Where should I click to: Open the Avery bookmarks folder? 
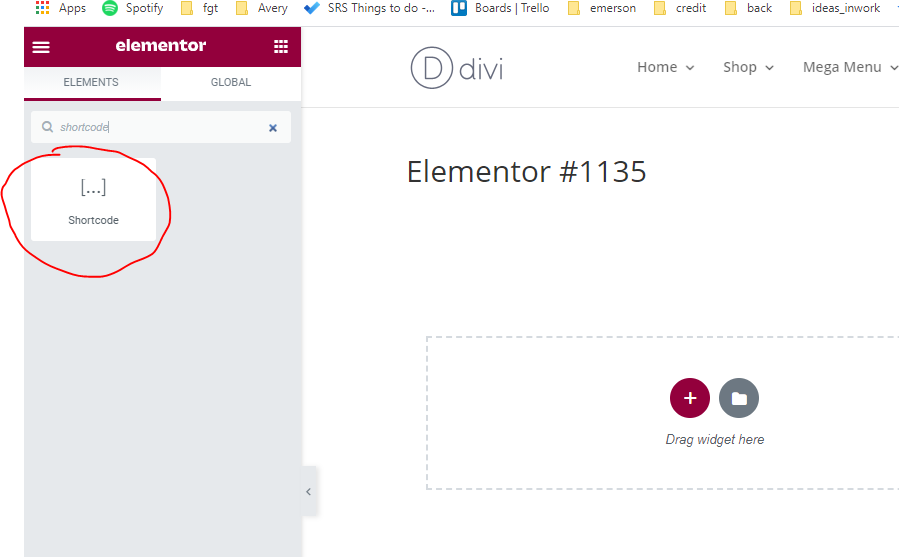pos(262,8)
